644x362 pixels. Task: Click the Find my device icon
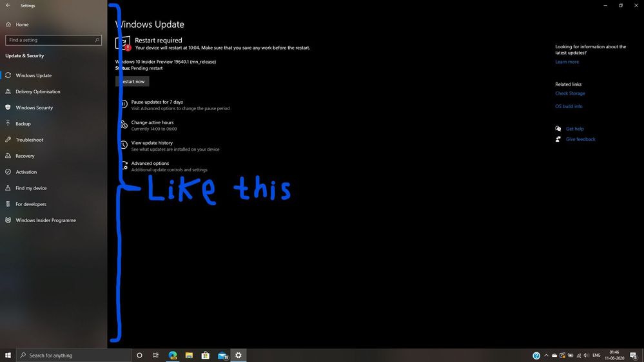(x=8, y=187)
